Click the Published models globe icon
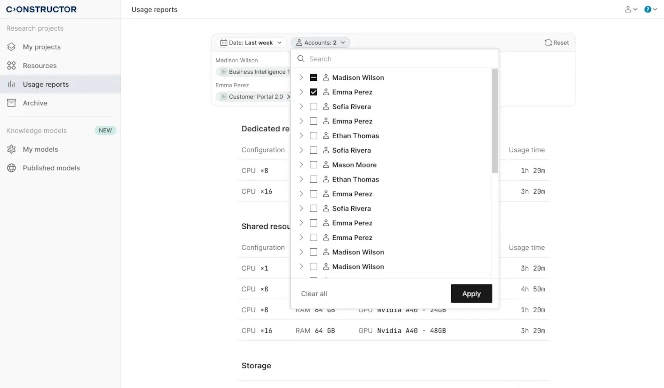664x388 pixels. (11, 168)
